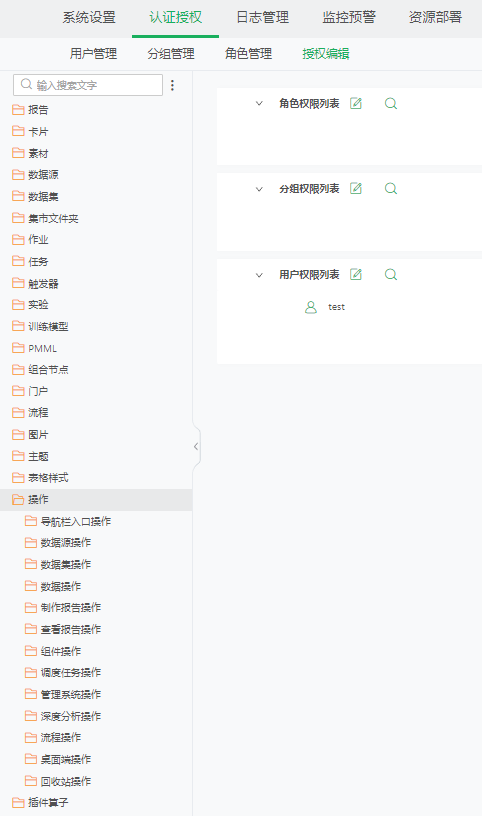
Task: Open 制作报告操作 subfolder
Action: tap(71, 607)
